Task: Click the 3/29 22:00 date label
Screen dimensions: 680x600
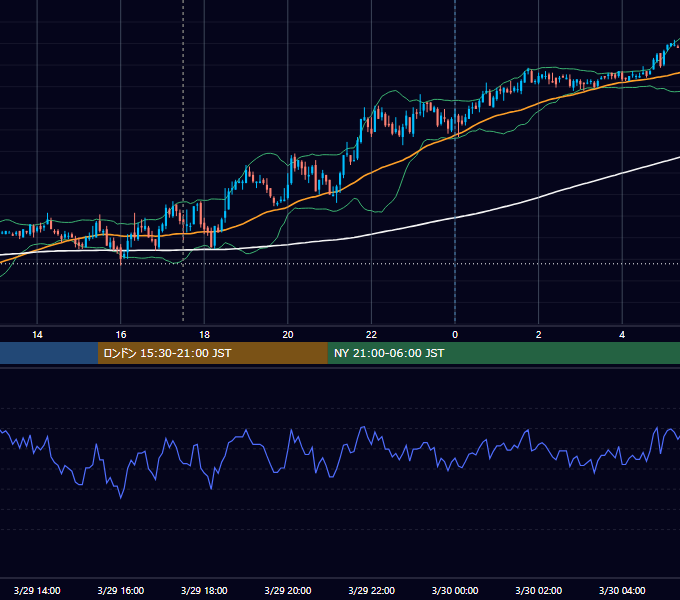Action: tap(371, 590)
